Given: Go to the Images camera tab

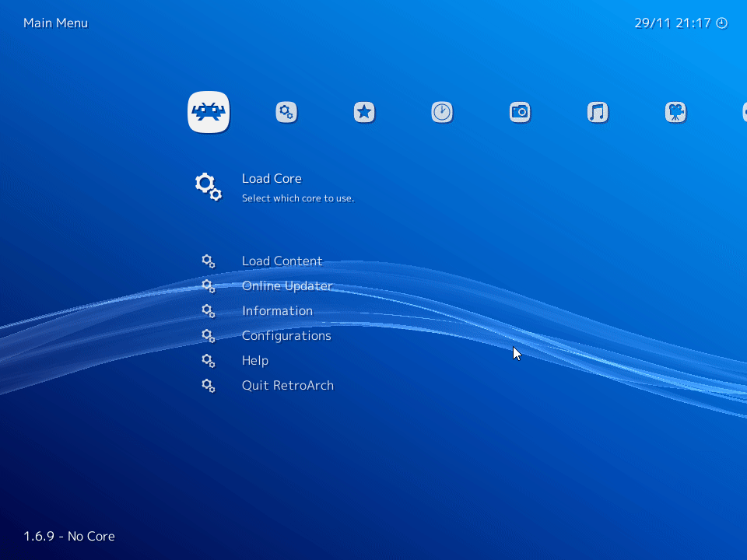Looking at the screenshot, I should (x=520, y=112).
